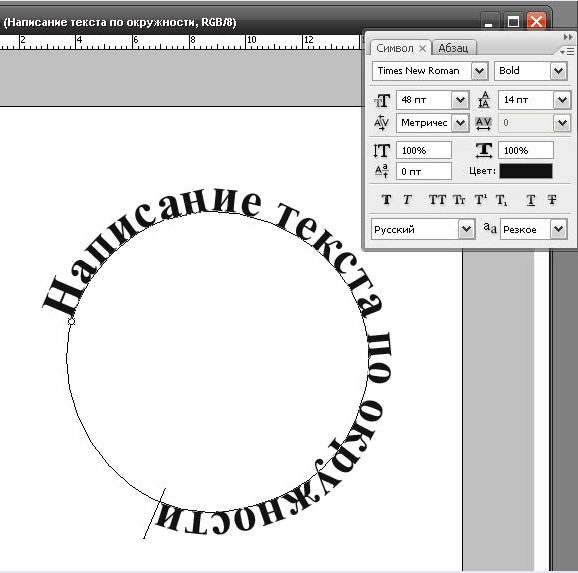Viewport: 578px width, 573px height.
Task: Apply Underline style button
Action: 531,200
